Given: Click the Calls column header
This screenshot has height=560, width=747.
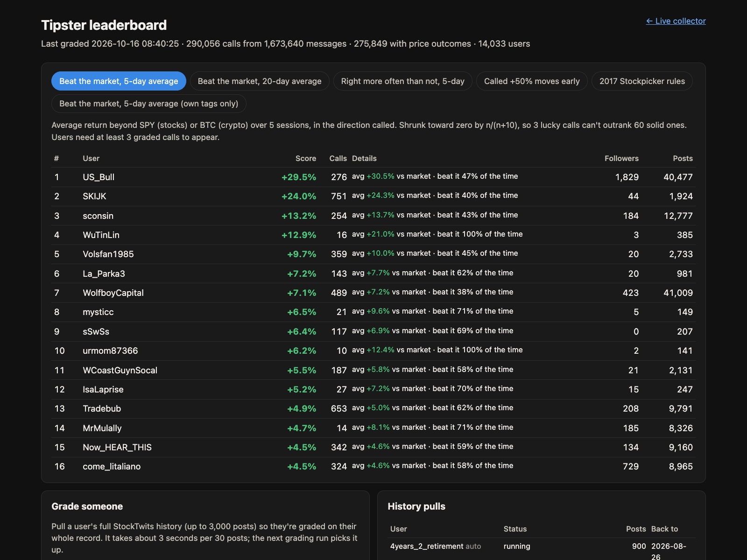Looking at the screenshot, I should coord(338,159).
